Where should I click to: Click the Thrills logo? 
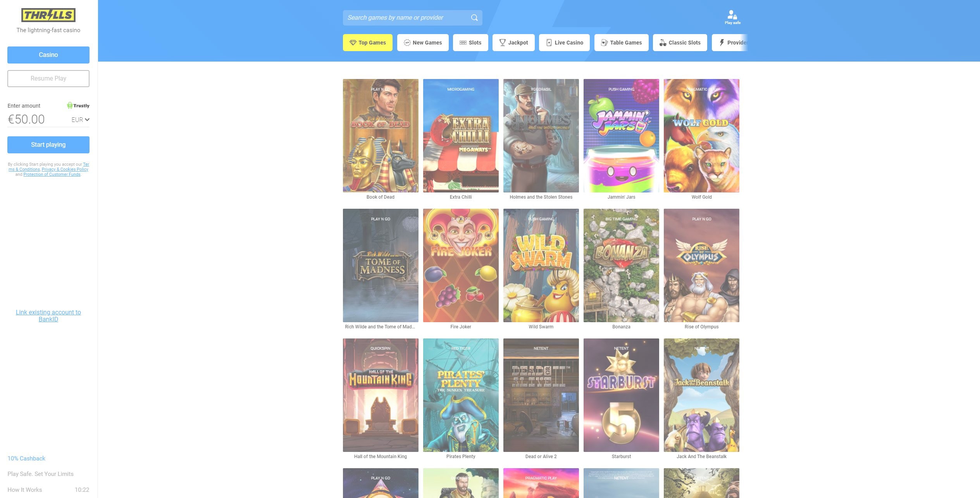click(x=48, y=15)
